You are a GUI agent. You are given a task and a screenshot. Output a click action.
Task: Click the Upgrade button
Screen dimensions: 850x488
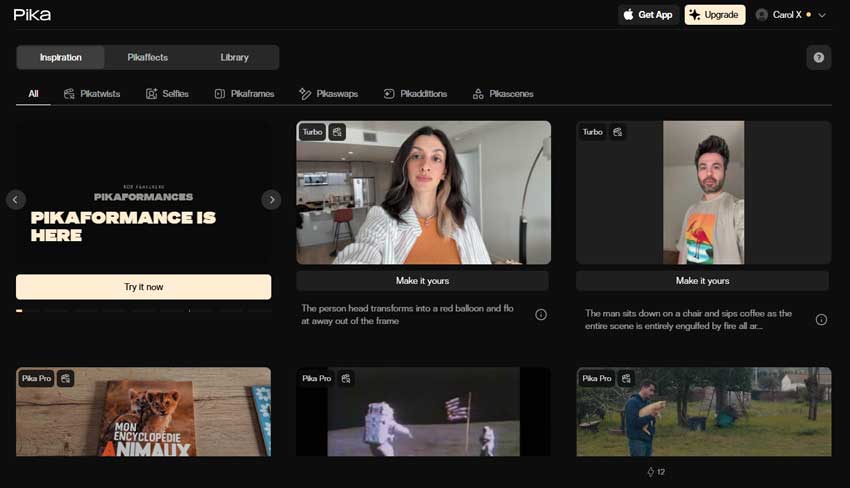pyautogui.click(x=714, y=15)
